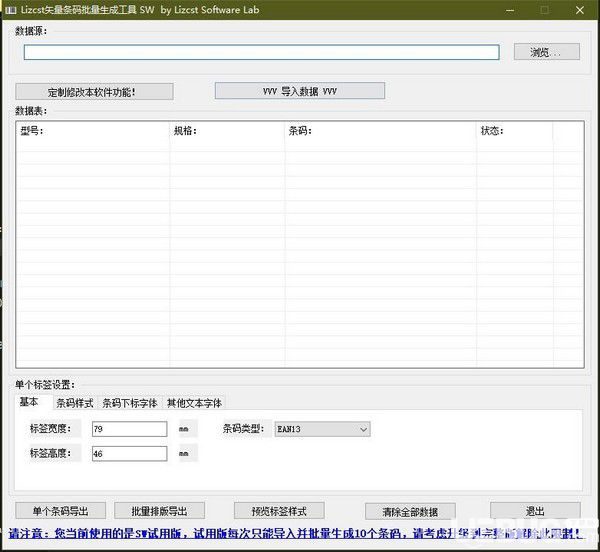
Task: Click the 批量排版导出 button
Action: tap(160, 511)
